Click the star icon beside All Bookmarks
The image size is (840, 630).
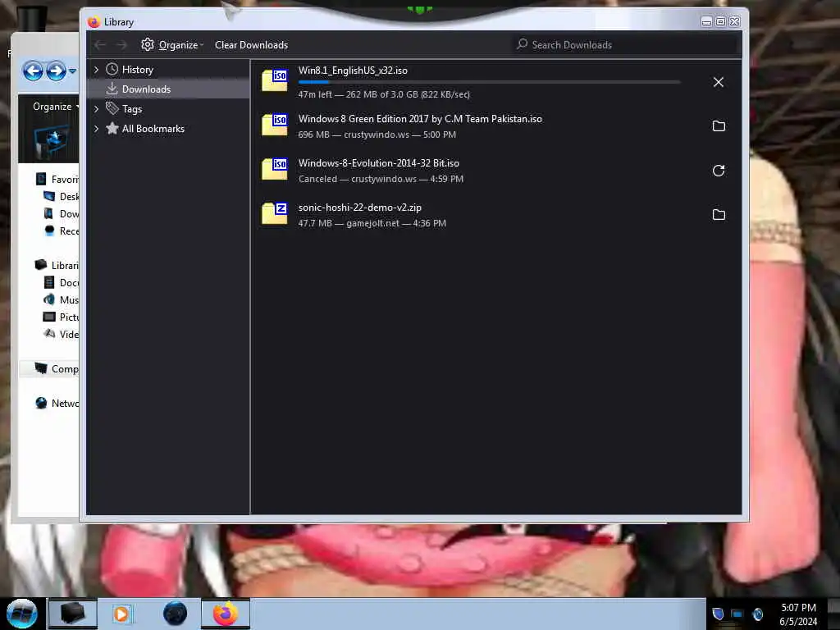112,128
